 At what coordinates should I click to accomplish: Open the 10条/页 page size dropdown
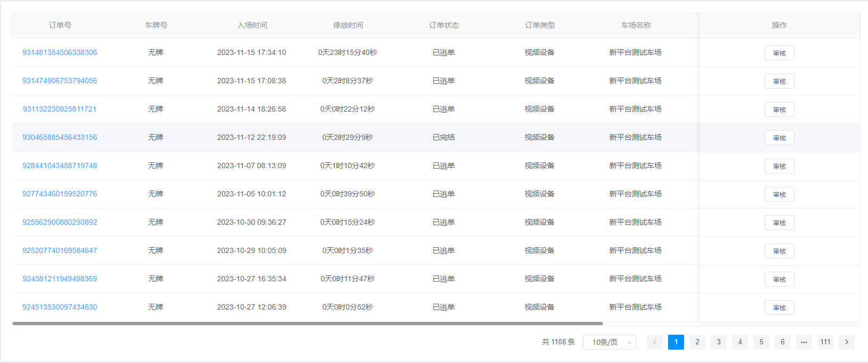point(609,342)
